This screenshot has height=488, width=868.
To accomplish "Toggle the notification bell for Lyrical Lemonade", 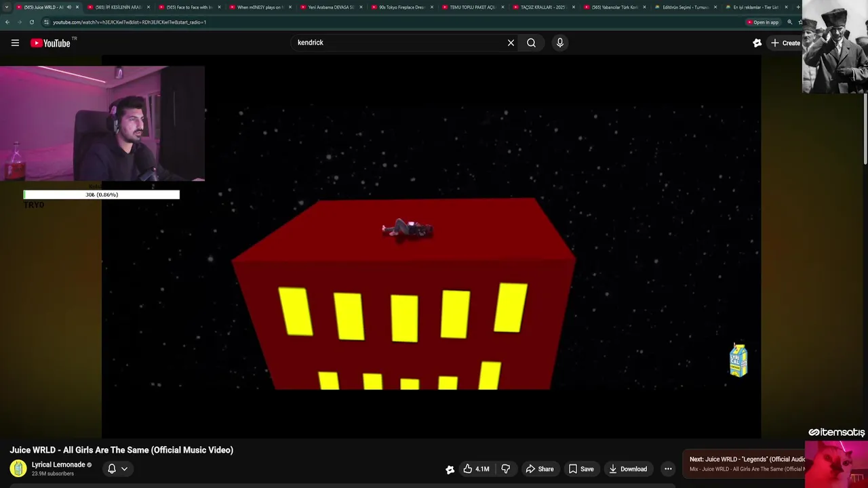I will tap(112, 468).
